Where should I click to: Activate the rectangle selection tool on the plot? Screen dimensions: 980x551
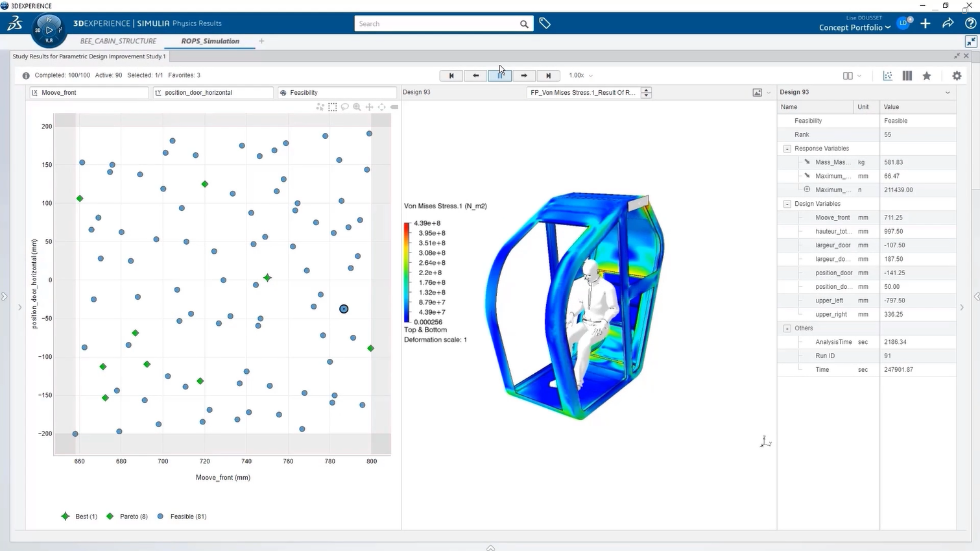click(x=332, y=107)
